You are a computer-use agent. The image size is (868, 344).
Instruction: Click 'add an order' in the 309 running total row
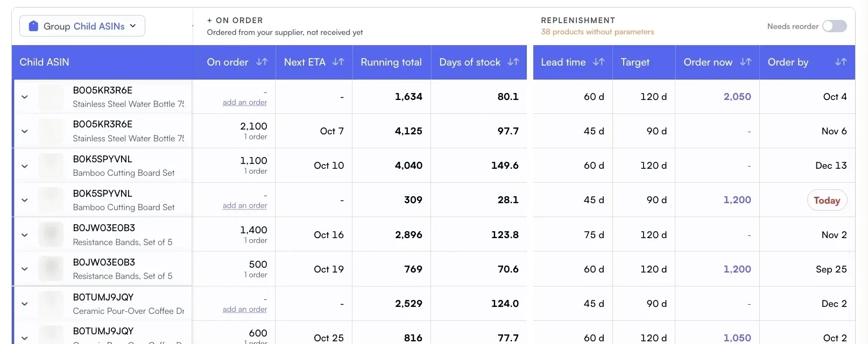point(245,205)
